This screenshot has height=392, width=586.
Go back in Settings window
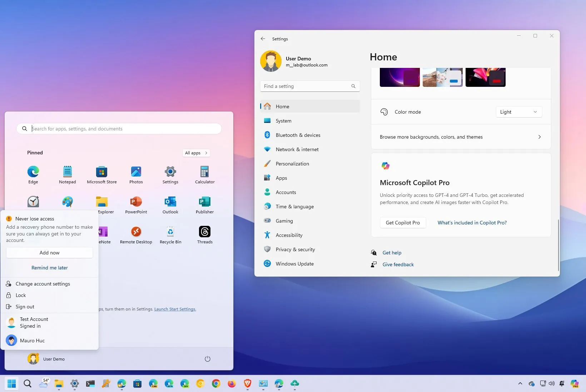pyautogui.click(x=263, y=39)
